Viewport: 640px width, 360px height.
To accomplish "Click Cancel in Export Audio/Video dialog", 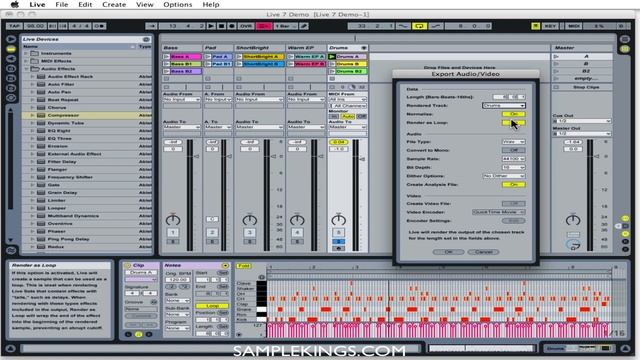I will (x=483, y=252).
